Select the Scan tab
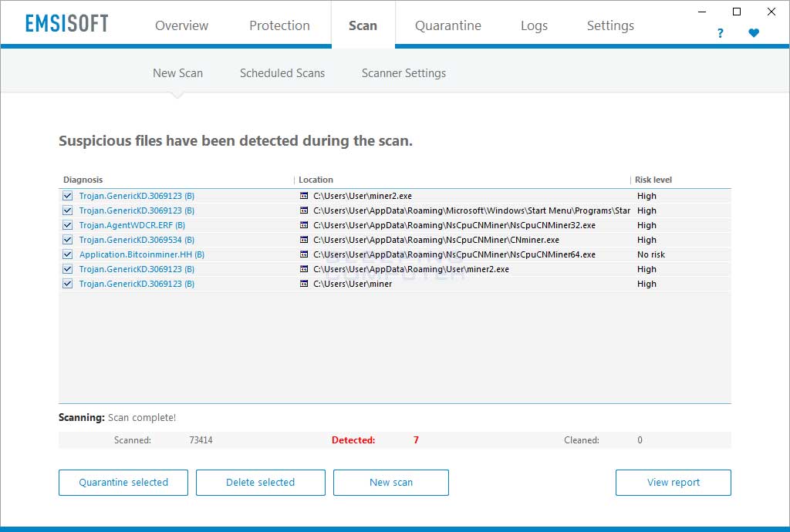This screenshot has width=790, height=532. point(363,25)
